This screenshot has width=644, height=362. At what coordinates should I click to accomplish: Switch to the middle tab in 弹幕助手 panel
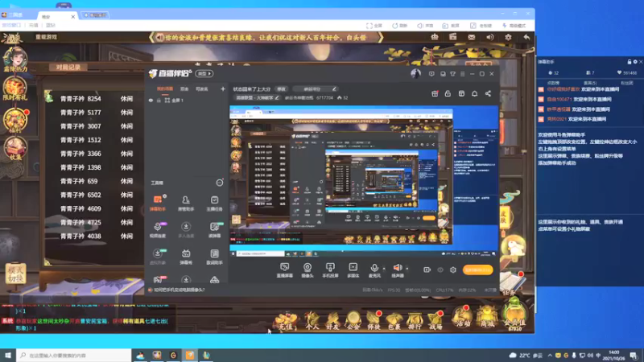pos(590,83)
